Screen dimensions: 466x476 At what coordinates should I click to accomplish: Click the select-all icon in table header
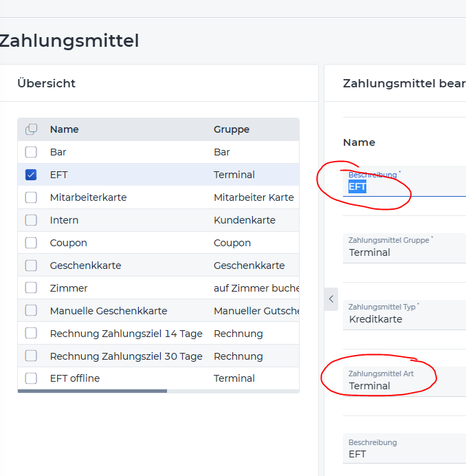coord(31,129)
